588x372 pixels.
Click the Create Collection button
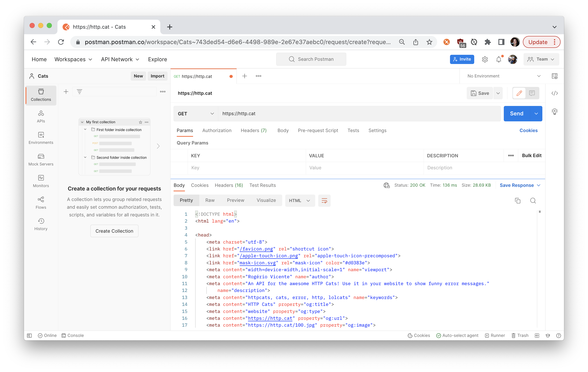pyautogui.click(x=114, y=231)
